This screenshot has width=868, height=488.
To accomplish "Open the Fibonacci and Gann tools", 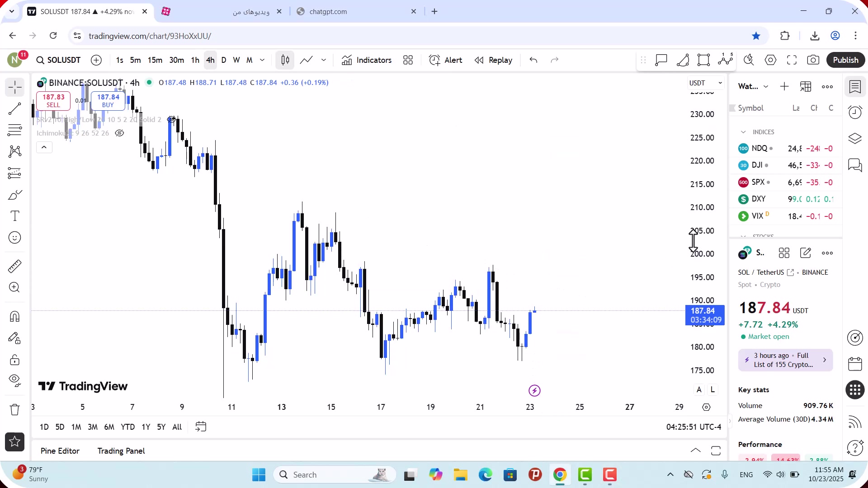I will tap(15, 130).
